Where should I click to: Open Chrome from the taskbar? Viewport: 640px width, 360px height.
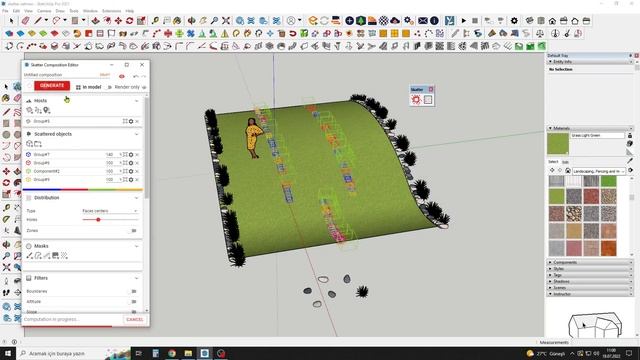171,353
